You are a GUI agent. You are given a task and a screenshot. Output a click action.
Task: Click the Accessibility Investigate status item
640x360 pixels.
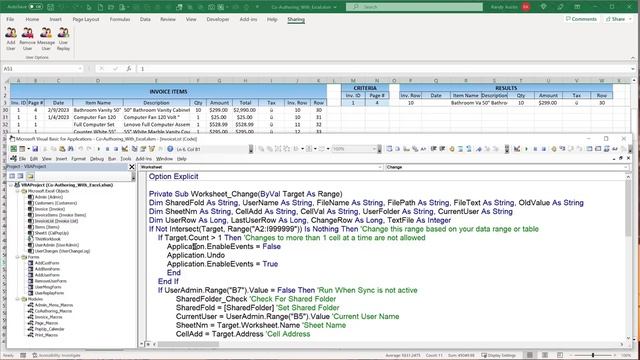[x=56, y=355]
